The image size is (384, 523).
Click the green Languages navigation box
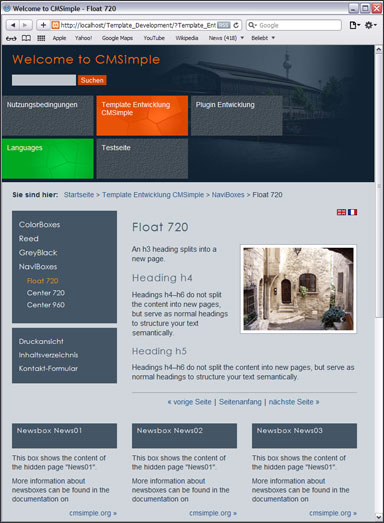pos(48,159)
